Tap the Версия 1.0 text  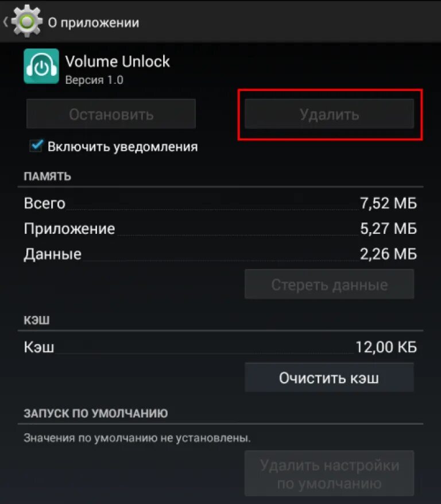point(94,80)
